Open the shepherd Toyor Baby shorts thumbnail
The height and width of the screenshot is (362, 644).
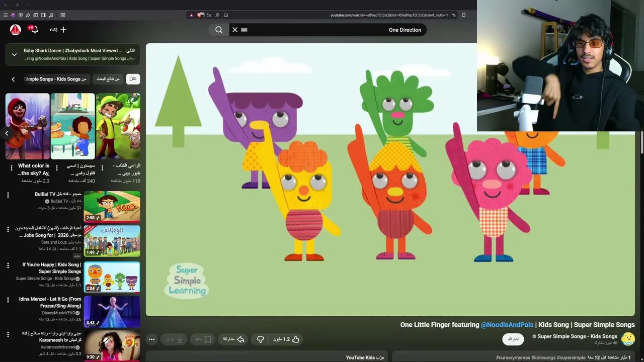pyautogui.click(x=118, y=126)
